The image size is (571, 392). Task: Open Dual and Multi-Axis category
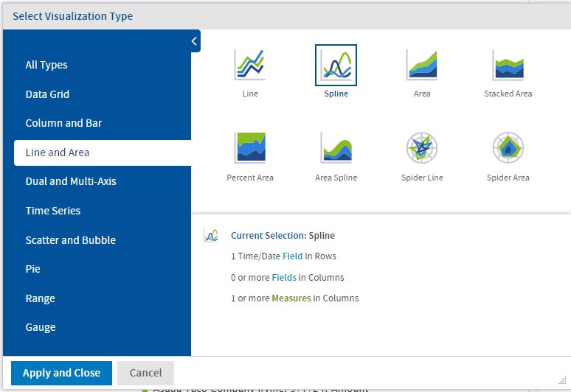(71, 181)
